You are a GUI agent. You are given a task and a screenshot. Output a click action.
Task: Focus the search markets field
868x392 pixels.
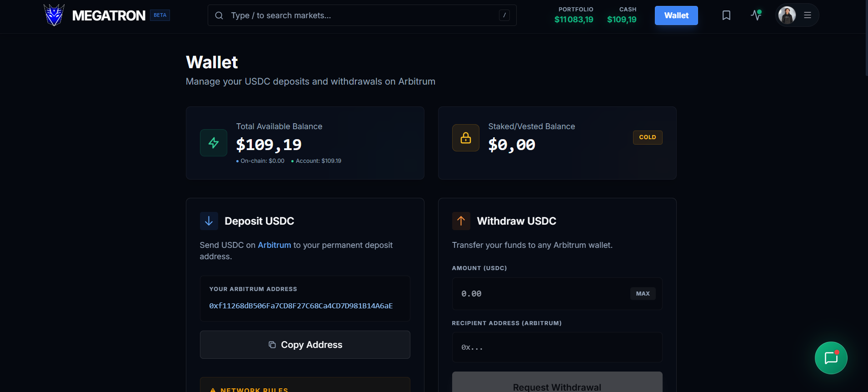[362, 15]
